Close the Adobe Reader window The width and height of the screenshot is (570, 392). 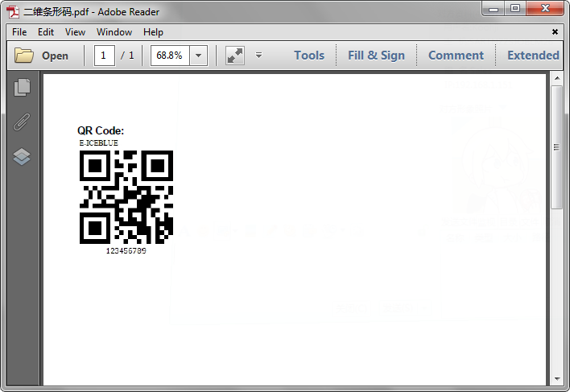pos(545,9)
